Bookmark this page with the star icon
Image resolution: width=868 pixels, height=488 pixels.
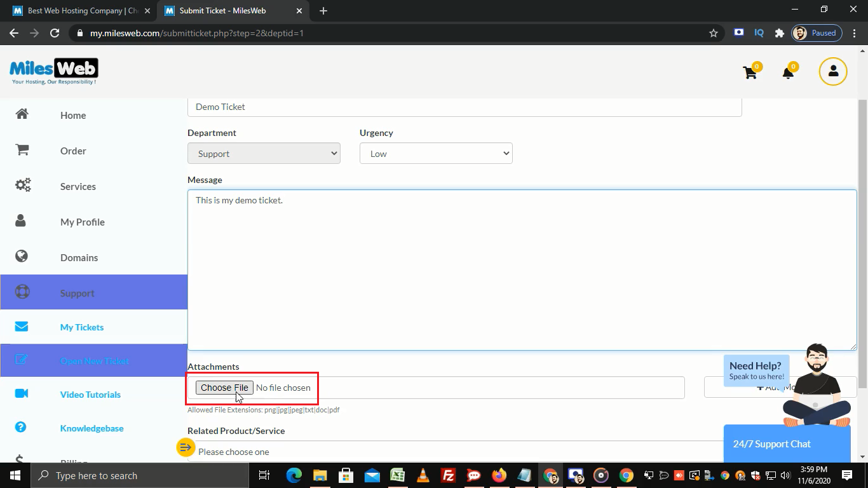714,33
